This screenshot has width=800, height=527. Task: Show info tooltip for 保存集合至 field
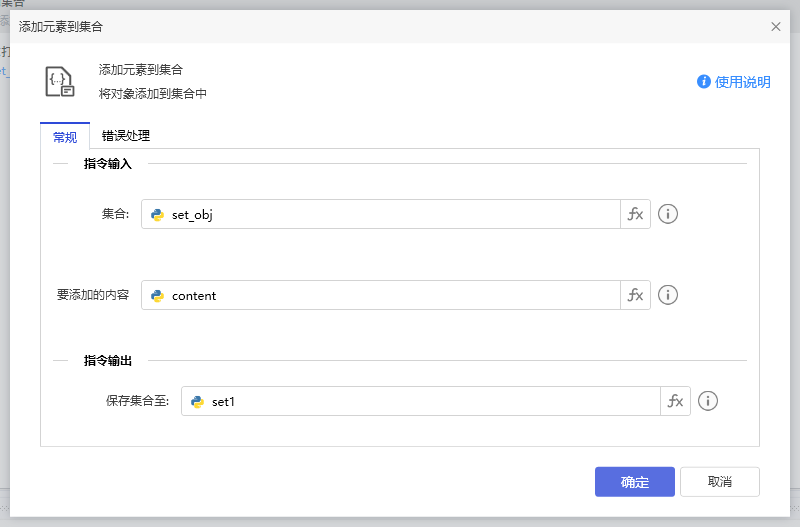708,401
